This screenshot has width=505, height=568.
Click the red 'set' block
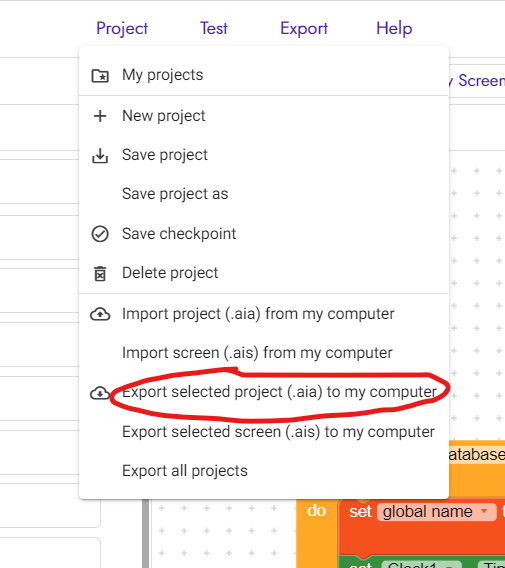click(360, 511)
